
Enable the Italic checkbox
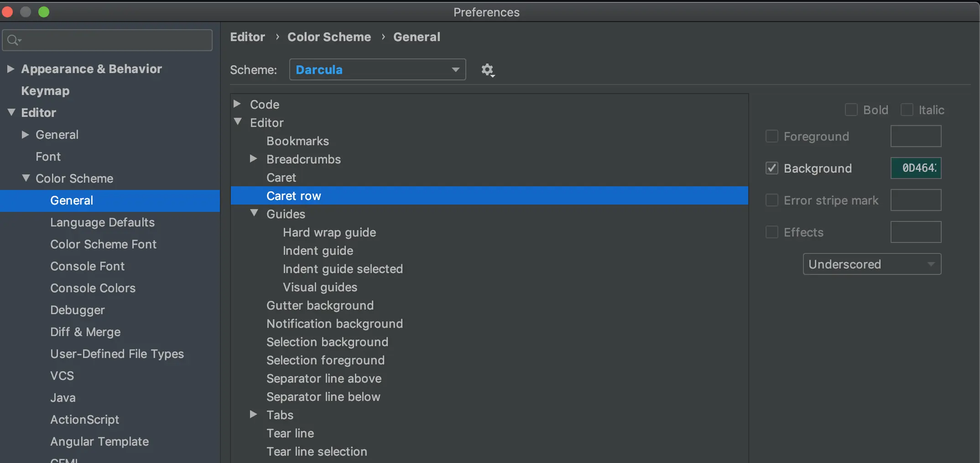click(x=907, y=110)
